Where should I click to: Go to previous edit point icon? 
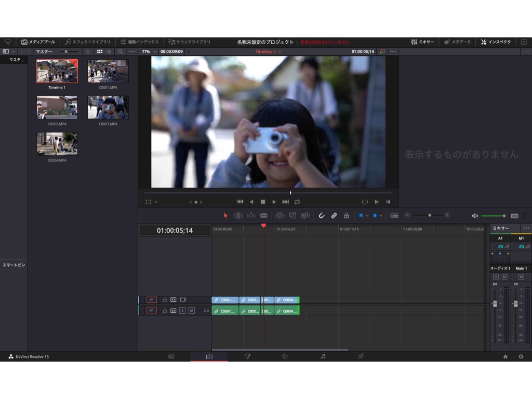(x=388, y=202)
